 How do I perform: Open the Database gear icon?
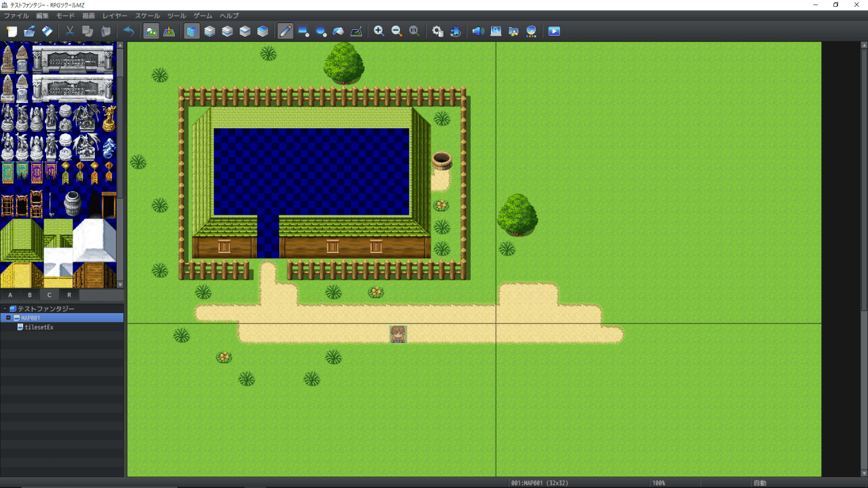(437, 31)
